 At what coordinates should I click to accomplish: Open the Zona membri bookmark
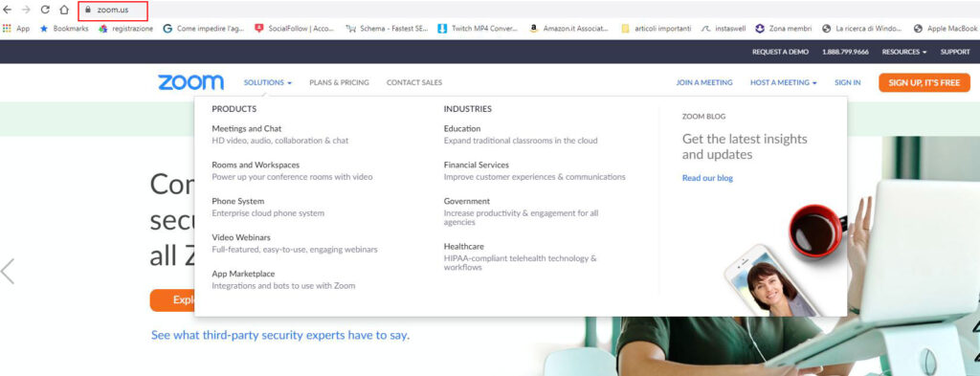tap(784, 29)
